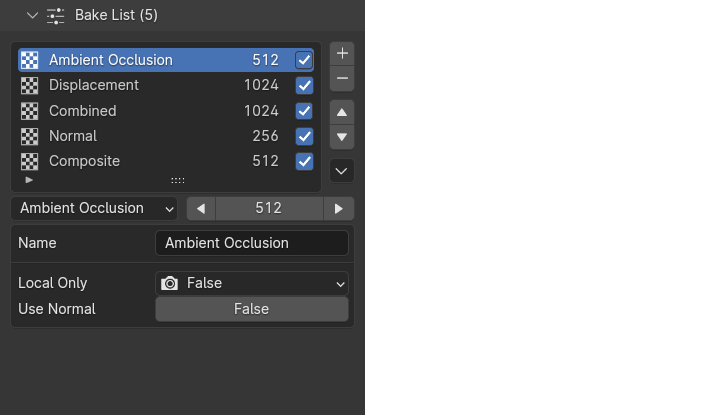
Task: Click the plus icon to add bake item
Action: [342, 53]
